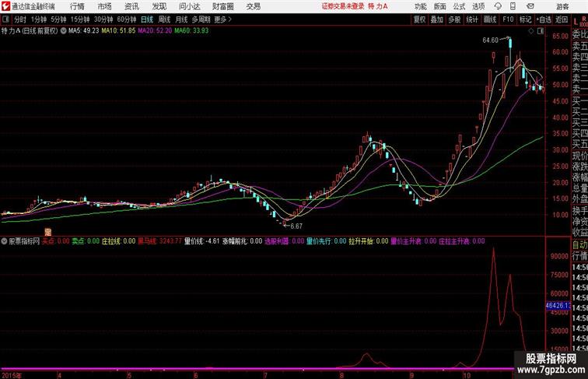Click the 黑马线 3243.77 indicator label
Image resolution: width=588 pixels, height=379 pixels.
coord(159,241)
